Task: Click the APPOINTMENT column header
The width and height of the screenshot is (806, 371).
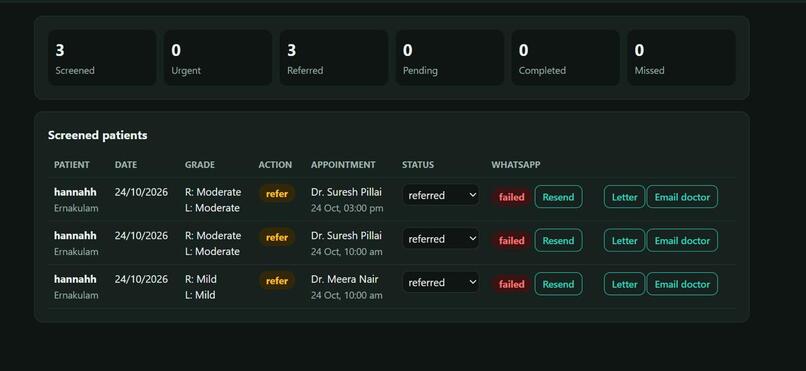Action: (x=343, y=165)
